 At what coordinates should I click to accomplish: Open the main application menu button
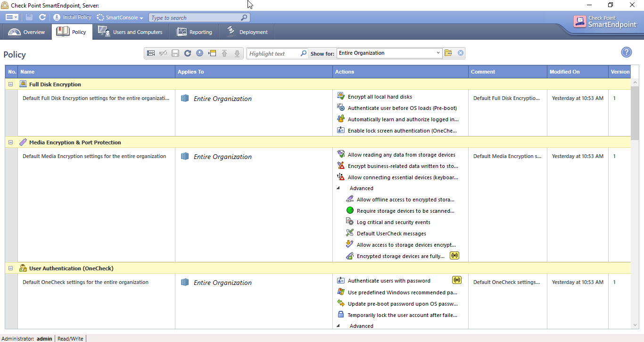click(12, 17)
